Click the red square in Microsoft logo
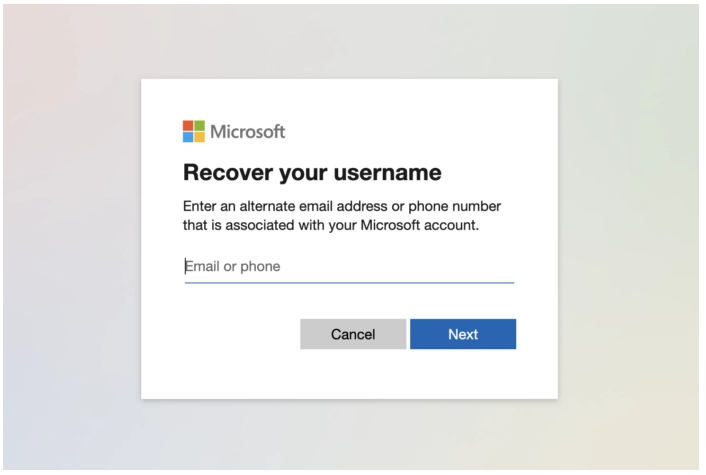This screenshot has height=475, width=706. click(x=189, y=126)
